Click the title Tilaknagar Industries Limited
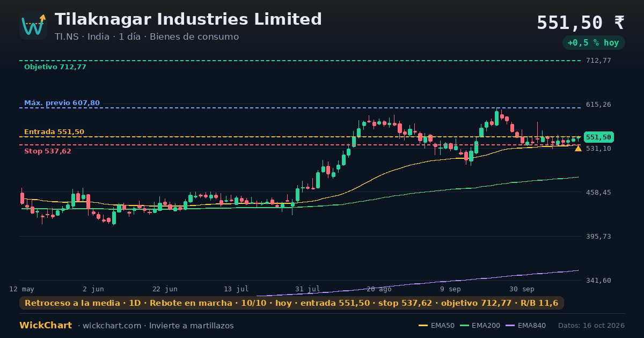The width and height of the screenshot is (644, 338). point(188,19)
